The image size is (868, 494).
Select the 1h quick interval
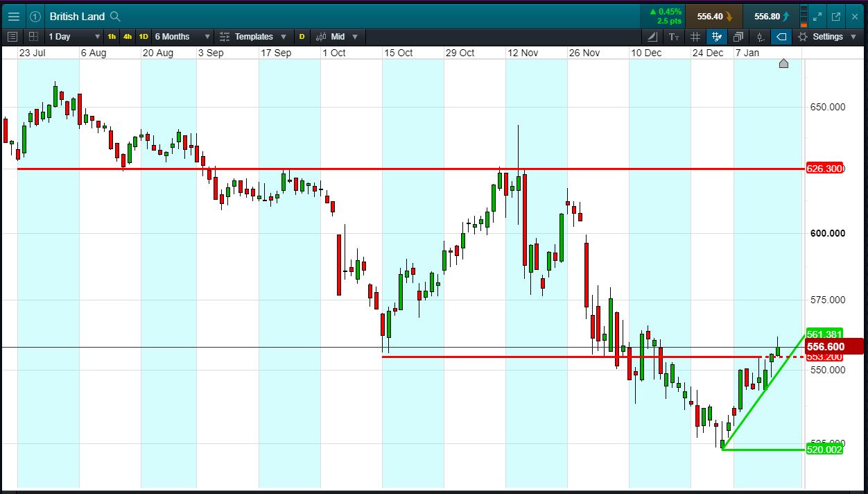pos(112,37)
